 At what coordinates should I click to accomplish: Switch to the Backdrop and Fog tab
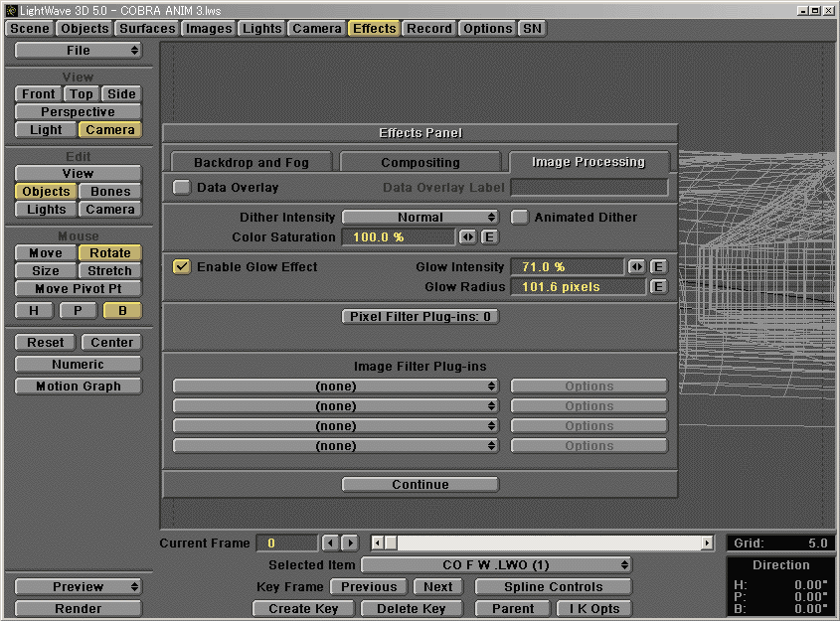coord(251,162)
